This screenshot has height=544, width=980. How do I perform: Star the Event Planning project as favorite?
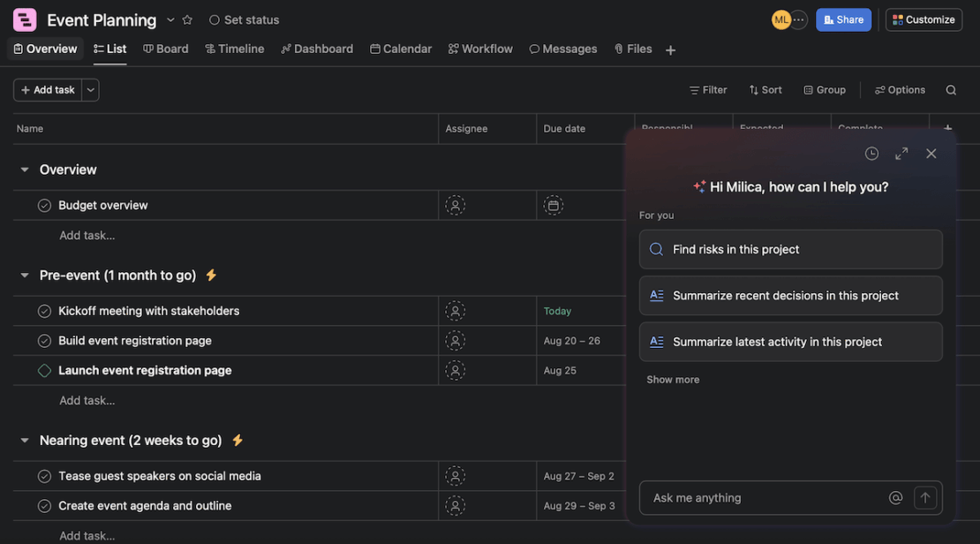point(186,18)
